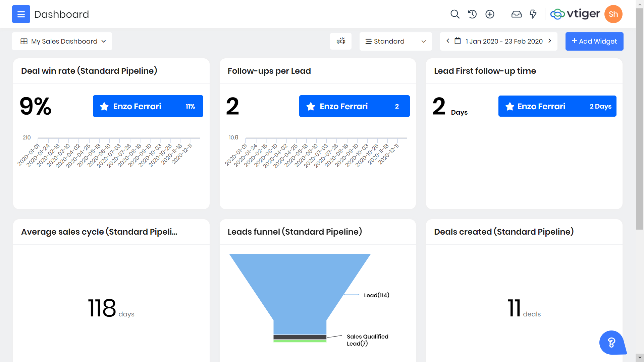This screenshot has height=362, width=644.
Task: Click the calendar icon in date range
Action: (458, 41)
